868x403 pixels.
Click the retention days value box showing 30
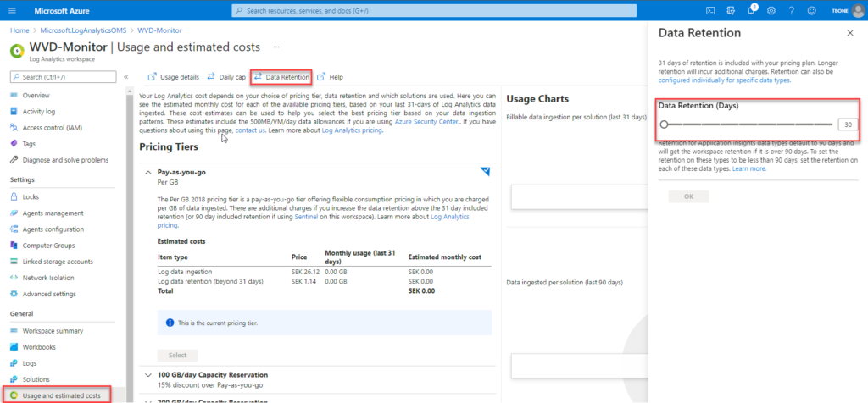(x=848, y=125)
